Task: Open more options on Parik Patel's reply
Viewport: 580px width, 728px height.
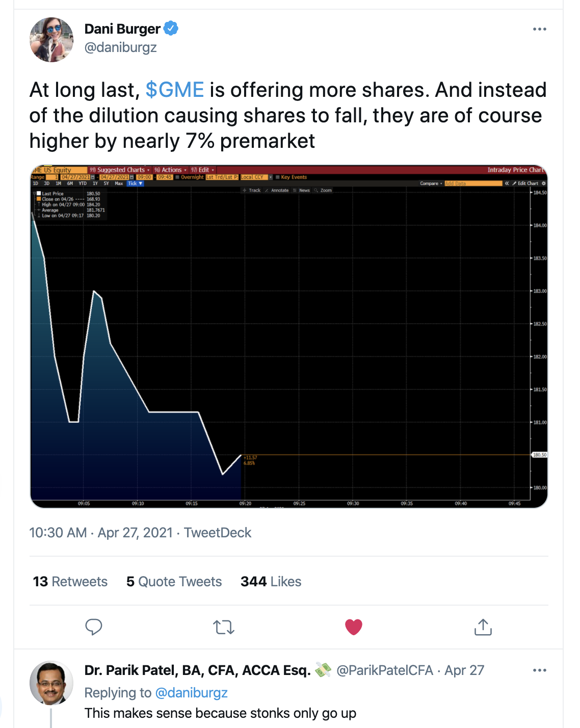Action: (539, 670)
